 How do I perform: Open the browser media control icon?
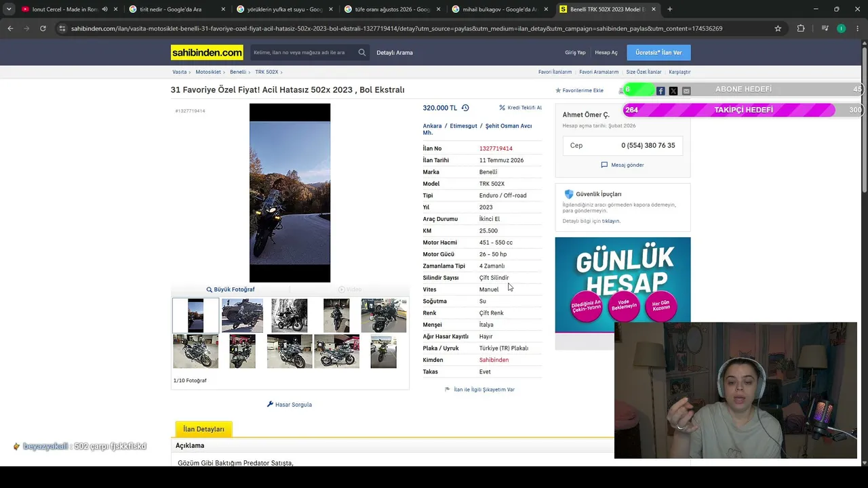(x=825, y=28)
